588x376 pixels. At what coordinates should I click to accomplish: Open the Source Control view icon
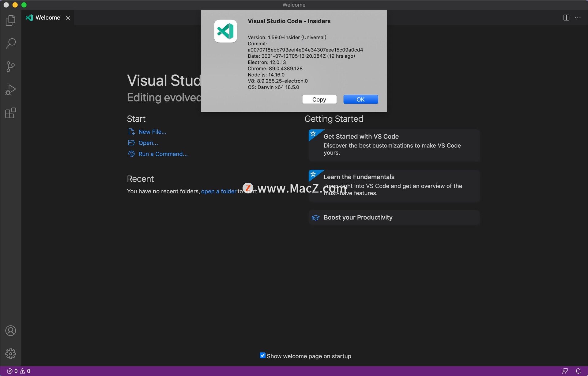coord(10,66)
